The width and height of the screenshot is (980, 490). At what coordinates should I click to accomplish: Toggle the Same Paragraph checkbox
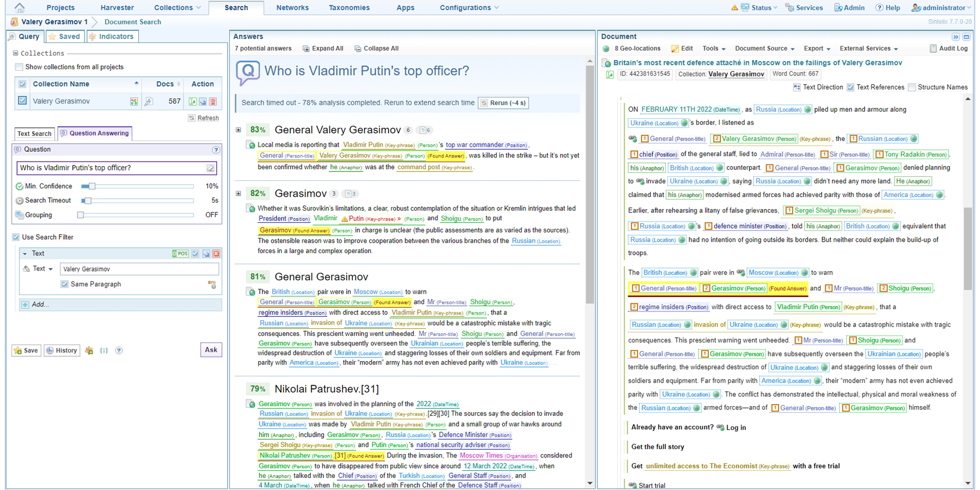64,284
